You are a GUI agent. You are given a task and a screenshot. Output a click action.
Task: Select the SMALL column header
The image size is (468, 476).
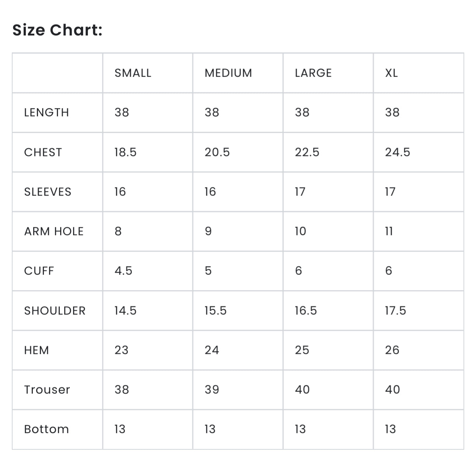[133, 73]
